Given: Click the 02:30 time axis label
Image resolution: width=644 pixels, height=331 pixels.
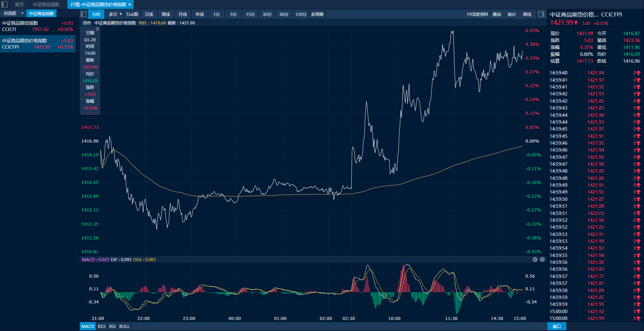Looking at the screenshot, I should (x=349, y=318).
